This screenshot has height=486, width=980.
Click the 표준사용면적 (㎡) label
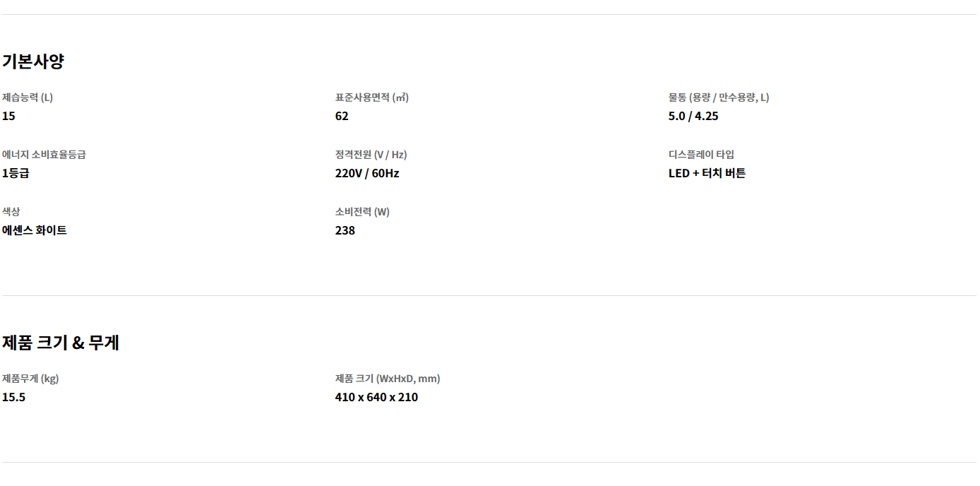[x=371, y=97]
